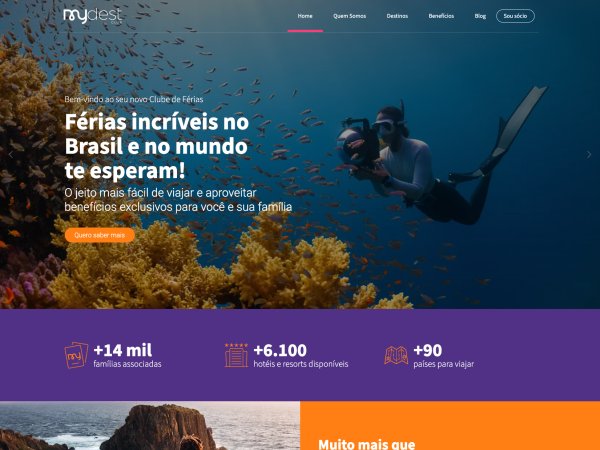Click the Muito mais que heading
The height and width of the screenshot is (450, 600).
pyautogui.click(x=367, y=444)
